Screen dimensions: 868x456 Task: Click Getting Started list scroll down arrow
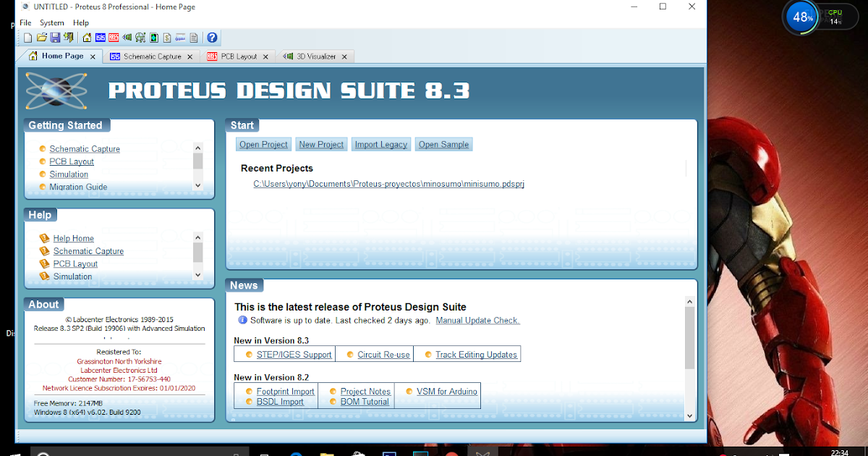[198, 185]
